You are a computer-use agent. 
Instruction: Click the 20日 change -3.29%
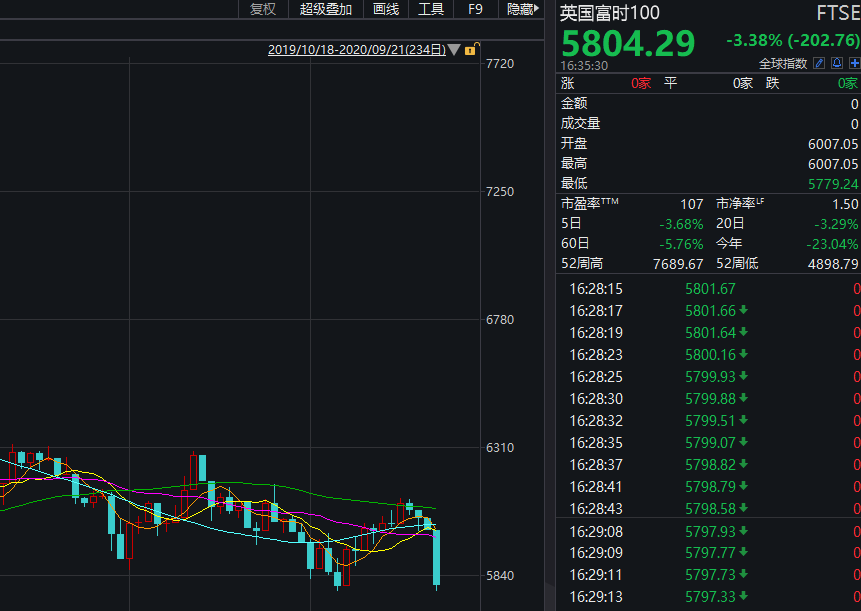(x=836, y=224)
